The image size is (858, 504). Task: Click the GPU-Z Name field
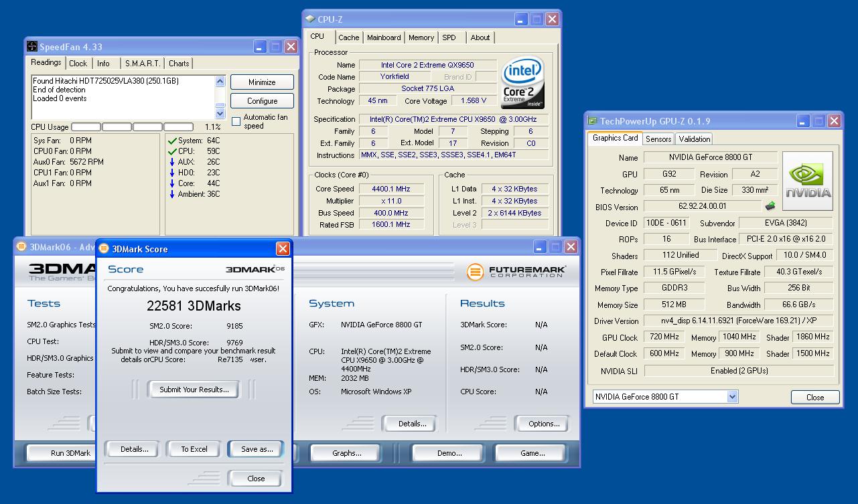[x=711, y=157]
